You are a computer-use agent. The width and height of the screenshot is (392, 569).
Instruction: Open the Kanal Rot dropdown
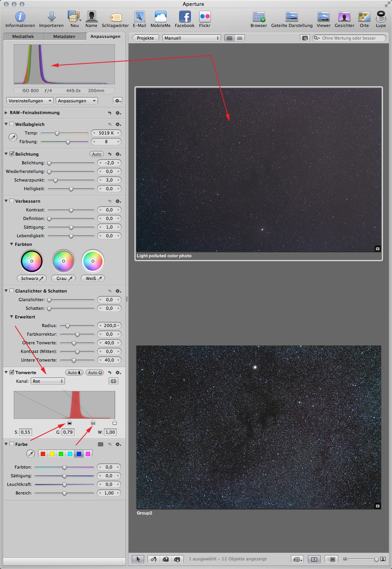tap(48, 381)
